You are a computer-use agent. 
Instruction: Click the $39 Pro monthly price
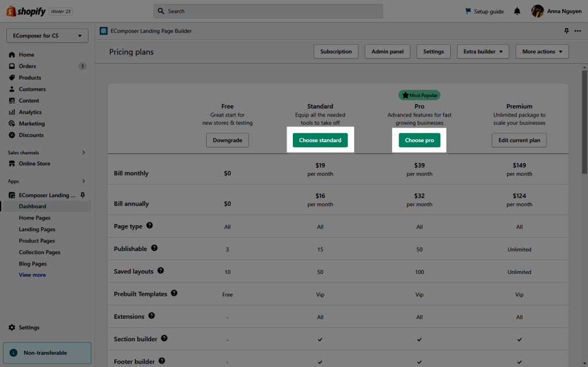(x=419, y=165)
